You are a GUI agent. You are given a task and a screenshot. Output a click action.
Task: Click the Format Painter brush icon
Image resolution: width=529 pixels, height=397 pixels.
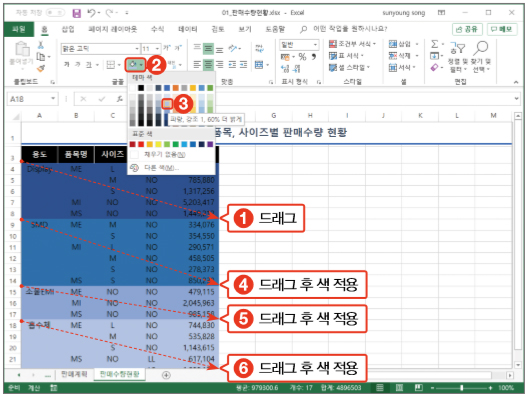(41, 68)
